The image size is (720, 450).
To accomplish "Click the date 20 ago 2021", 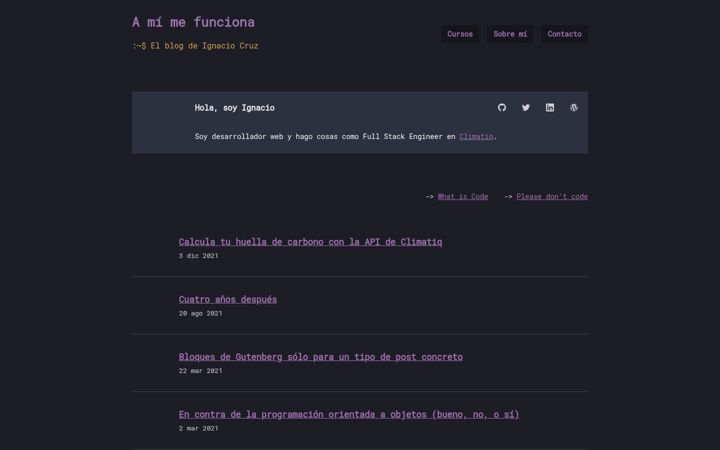I will 200,313.
